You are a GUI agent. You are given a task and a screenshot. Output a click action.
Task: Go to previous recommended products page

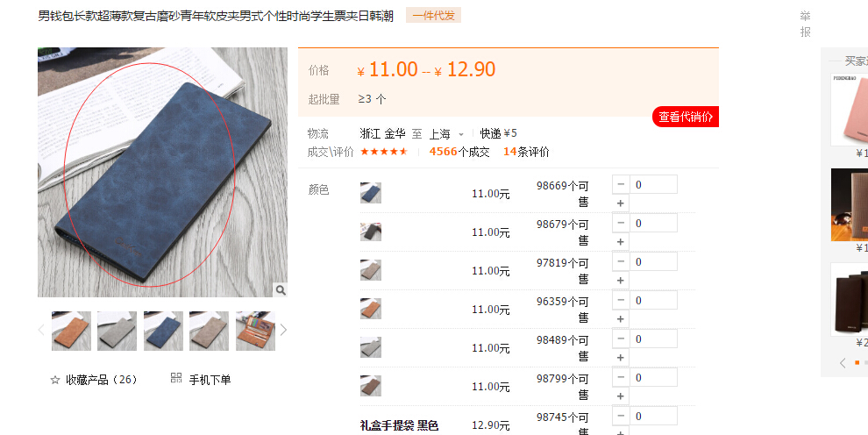tap(843, 363)
